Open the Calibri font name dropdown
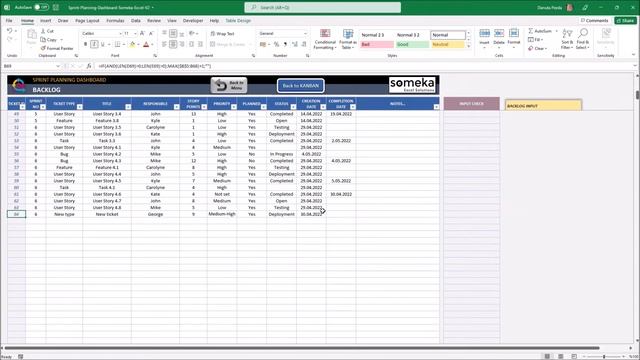Viewport: 640px width, 360px height. click(120, 33)
